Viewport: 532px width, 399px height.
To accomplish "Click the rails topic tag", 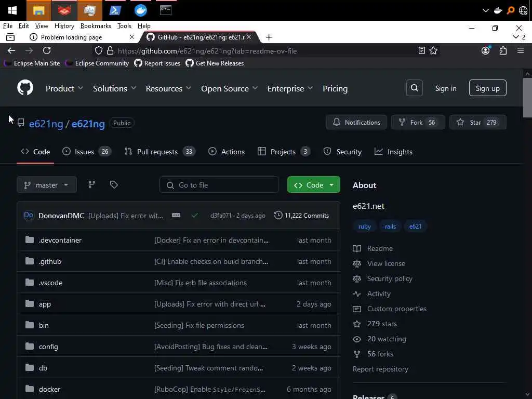I will (390, 227).
